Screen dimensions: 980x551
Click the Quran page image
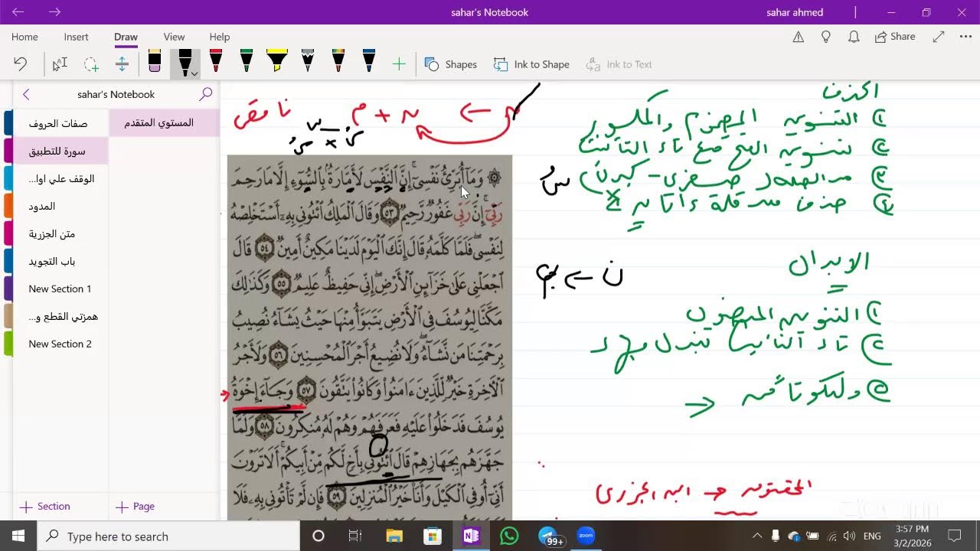coord(370,337)
